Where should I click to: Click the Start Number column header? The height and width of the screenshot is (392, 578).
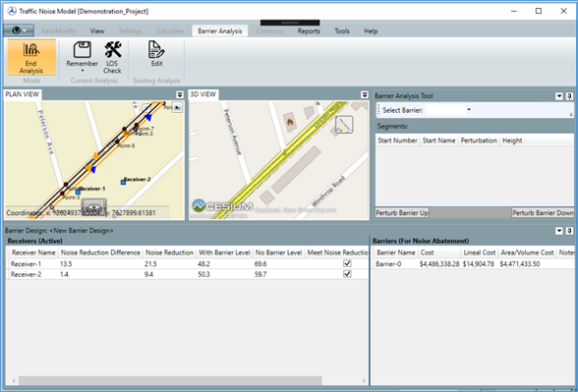pos(397,140)
